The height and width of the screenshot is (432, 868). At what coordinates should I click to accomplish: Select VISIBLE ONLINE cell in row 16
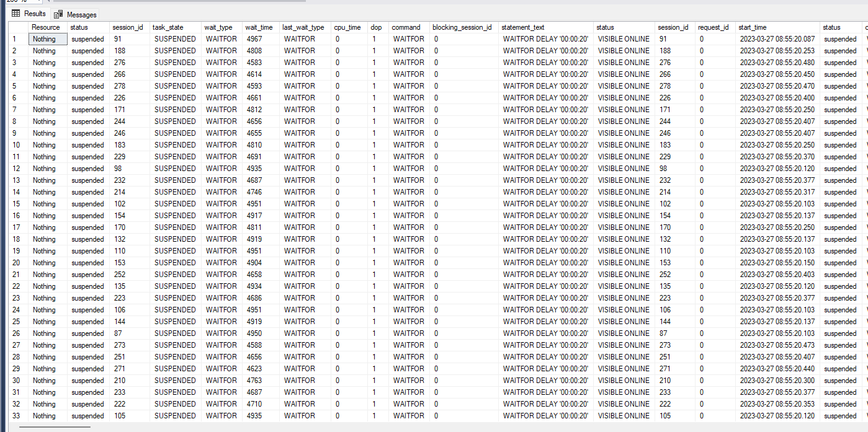pos(624,216)
